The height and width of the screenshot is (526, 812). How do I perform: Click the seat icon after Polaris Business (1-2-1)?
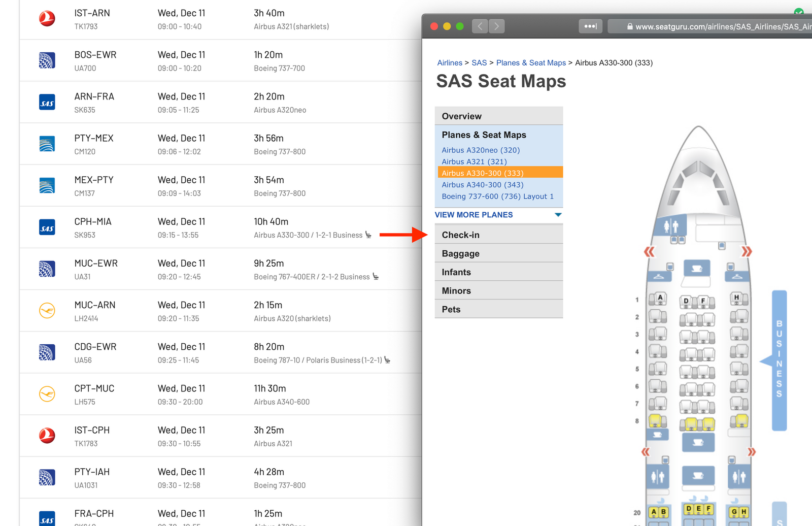[387, 359]
